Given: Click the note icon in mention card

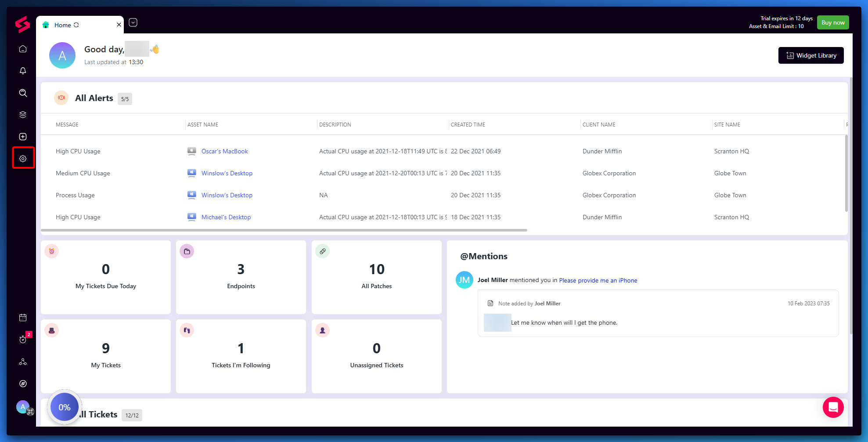Looking at the screenshot, I should click(490, 303).
